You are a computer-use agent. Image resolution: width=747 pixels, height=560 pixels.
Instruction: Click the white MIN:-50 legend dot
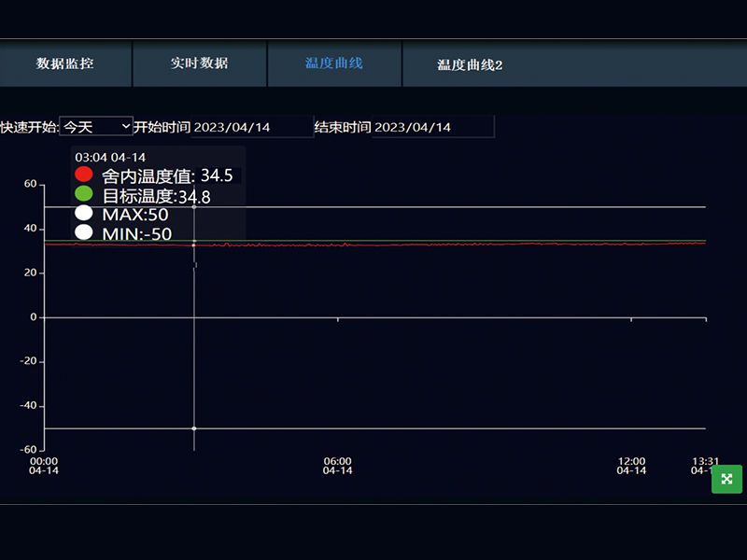point(82,231)
